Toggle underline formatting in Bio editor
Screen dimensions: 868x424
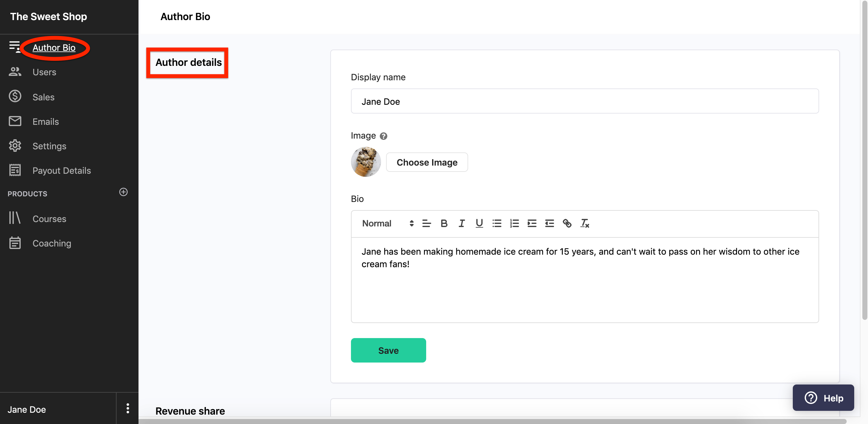coord(479,223)
